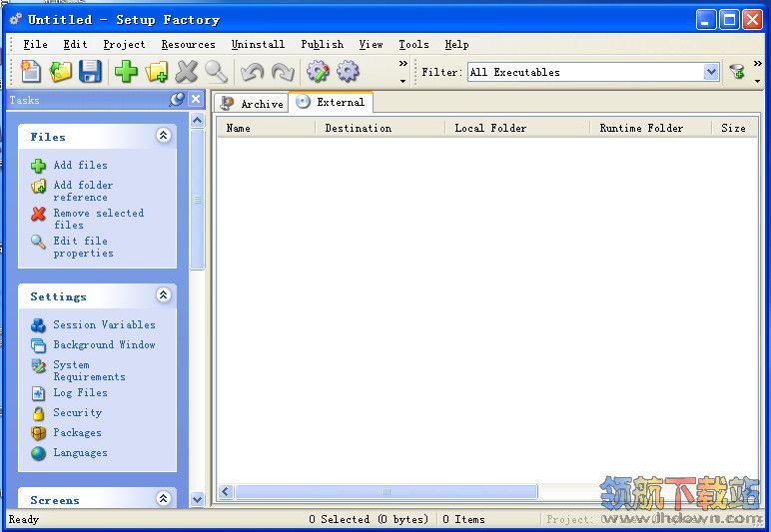Open Log Files settings link
The width and height of the screenshot is (771, 532).
point(80,392)
